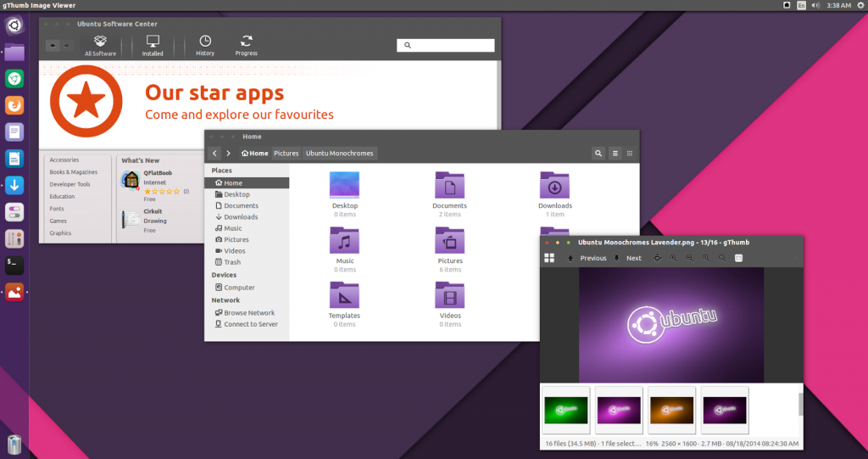Viewport: 868px width, 459px height.
Task: Click the Files search icon
Action: pyautogui.click(x=598, y=154)
